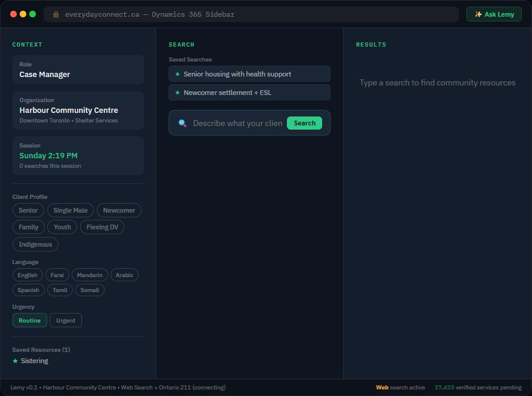Set urgency to Routine
This screenshot has height=396, width=532.
[x=29, y=320]
